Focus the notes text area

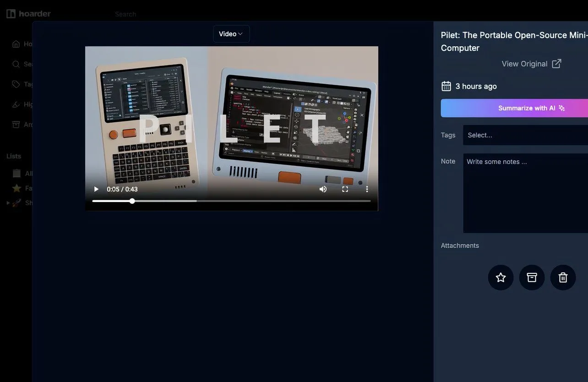coord(525,193)
